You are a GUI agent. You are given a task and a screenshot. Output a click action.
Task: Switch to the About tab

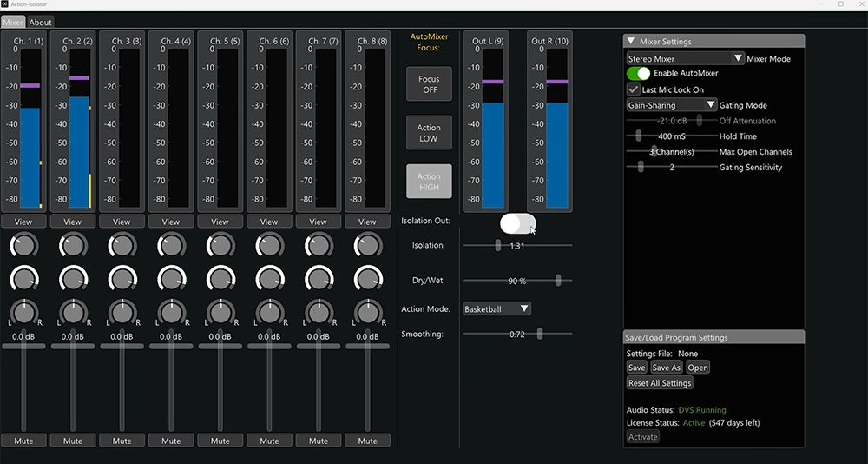(41, 23)
